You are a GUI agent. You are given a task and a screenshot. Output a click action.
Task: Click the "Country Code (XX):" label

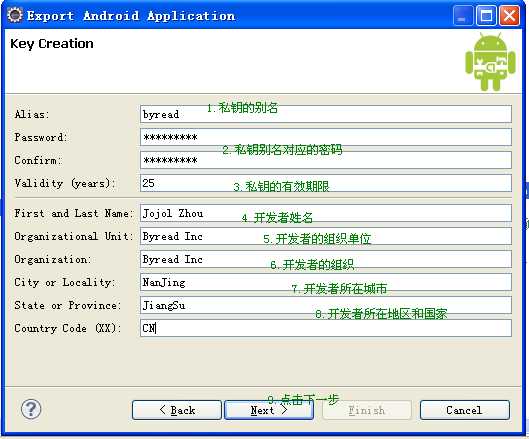pos(67,328)
